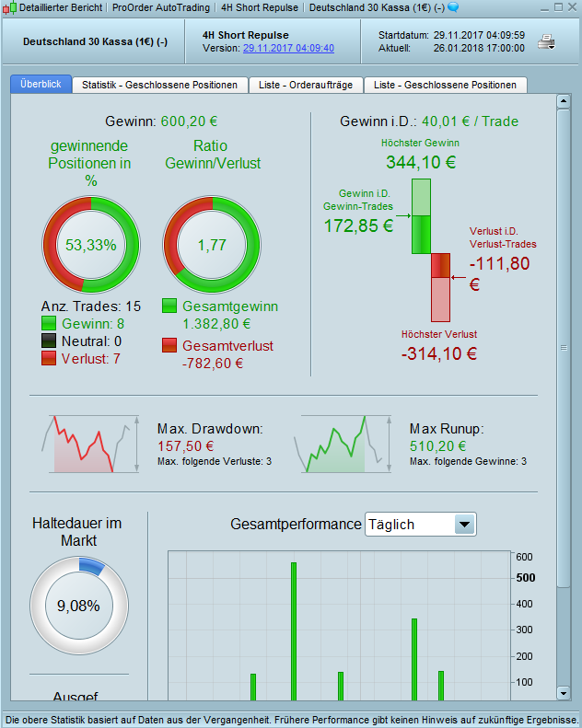
Task: Click the red Höchster Verlust bar
Action: (x=441, y=287)
